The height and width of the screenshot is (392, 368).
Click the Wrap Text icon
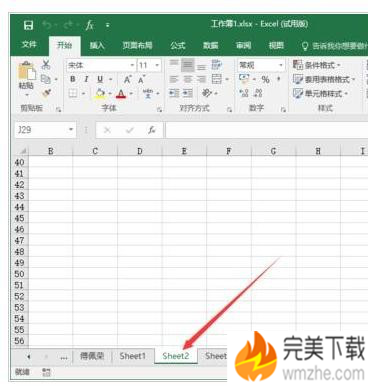217,65
